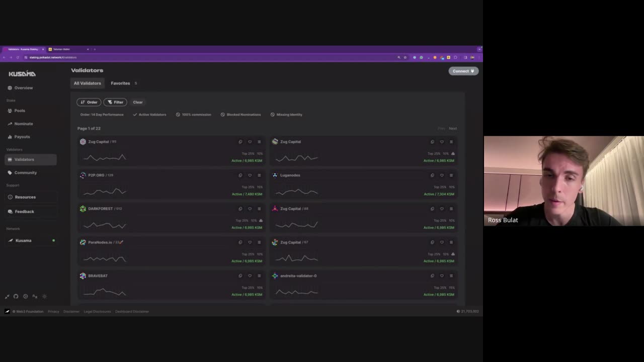
Task: Favorite the ParaNodes.io validator
Action: [250, 242]
